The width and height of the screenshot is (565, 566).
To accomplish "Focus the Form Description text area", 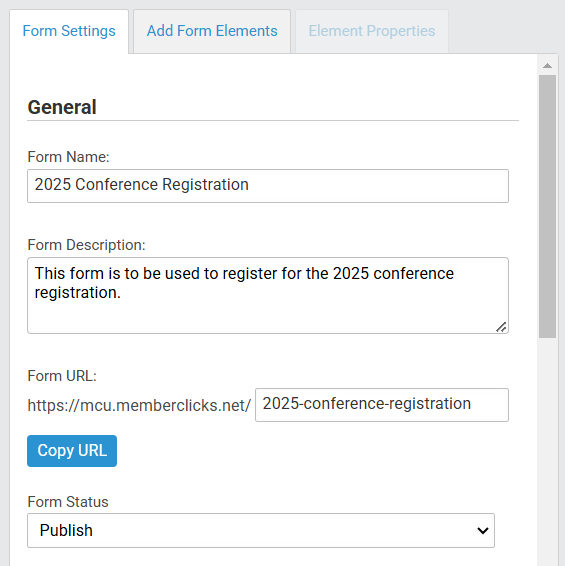I will tap(268, 295).
